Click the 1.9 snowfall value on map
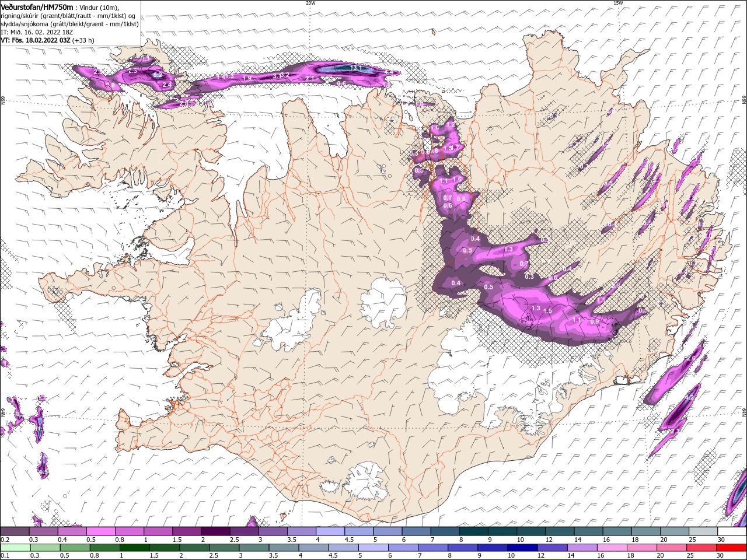The image size is (747, 560). (247, 78)
